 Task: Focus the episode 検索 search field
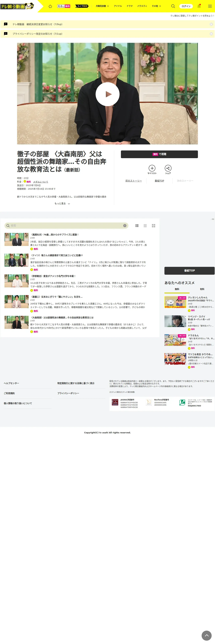point(66,226)
